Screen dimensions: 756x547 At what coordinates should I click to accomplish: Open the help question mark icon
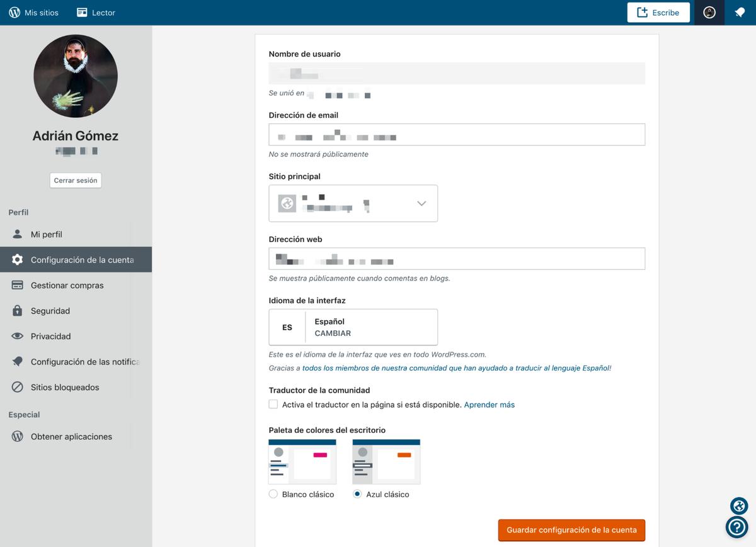[736, 527]
